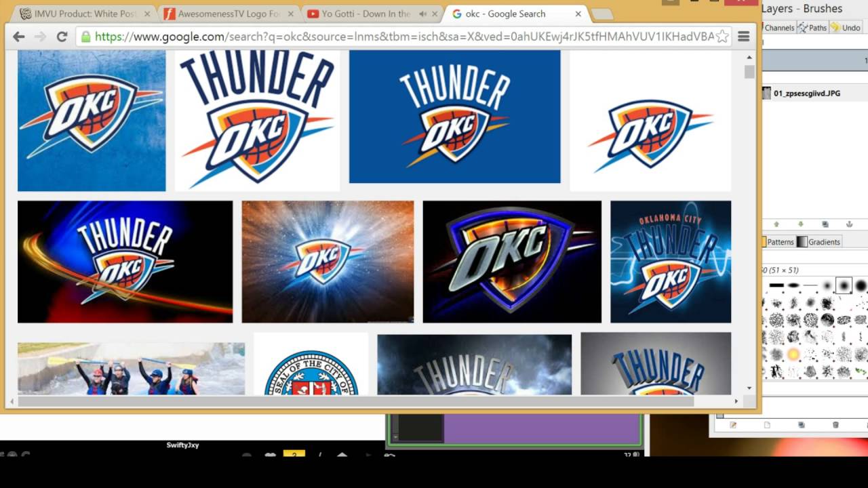Open the Chrome hamburger menu
This screenshot has width=868, height=488.
[743, 37]
